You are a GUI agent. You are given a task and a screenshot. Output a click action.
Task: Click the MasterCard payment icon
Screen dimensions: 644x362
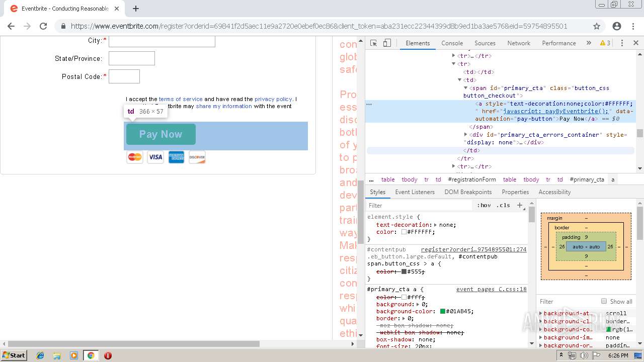135,157
